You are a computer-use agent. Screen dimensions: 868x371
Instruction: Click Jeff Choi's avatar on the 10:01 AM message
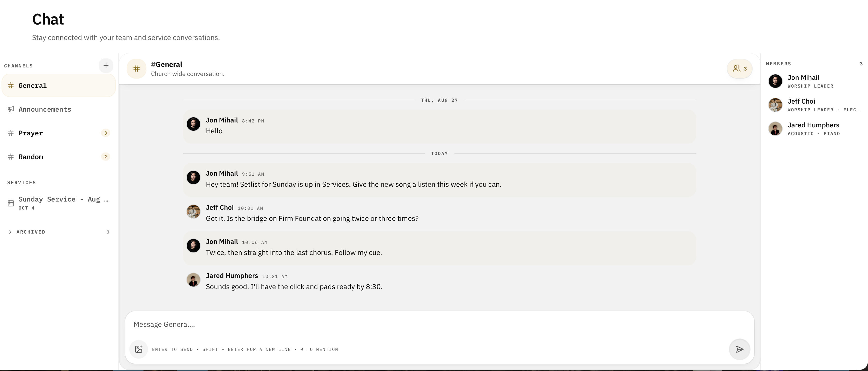pos(193,211)
